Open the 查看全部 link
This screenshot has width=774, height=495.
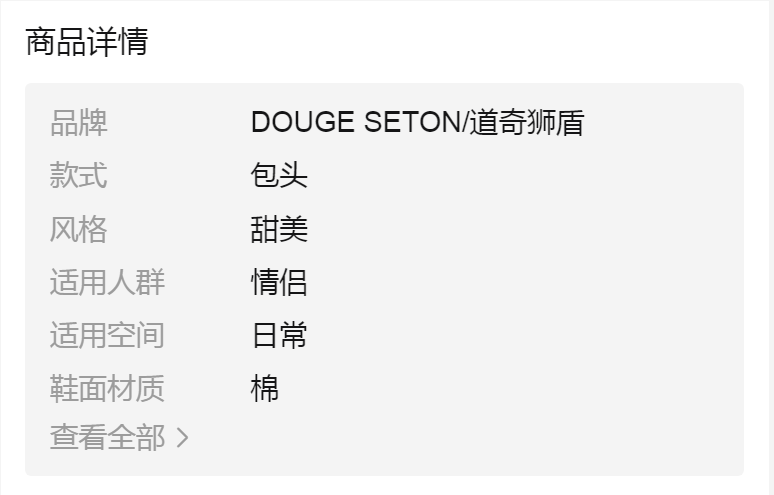(x=108, y=438)
